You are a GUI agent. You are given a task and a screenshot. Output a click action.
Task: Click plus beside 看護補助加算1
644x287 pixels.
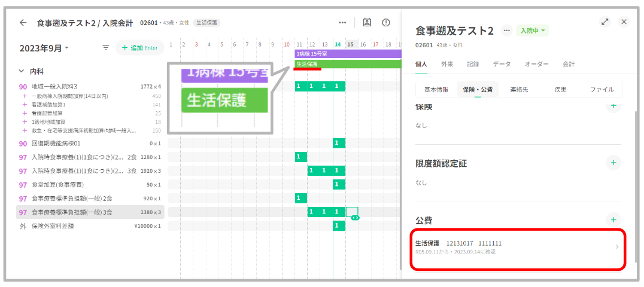(25, 105)
